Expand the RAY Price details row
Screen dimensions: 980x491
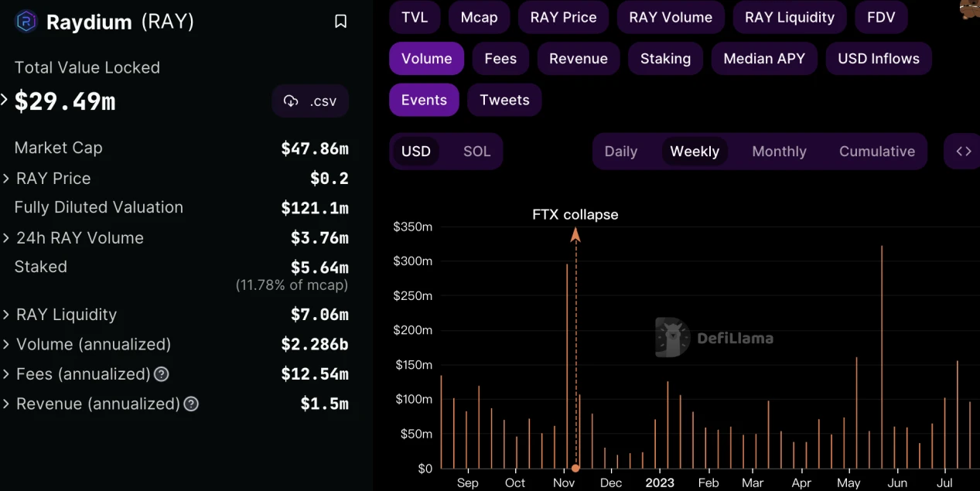6,179
